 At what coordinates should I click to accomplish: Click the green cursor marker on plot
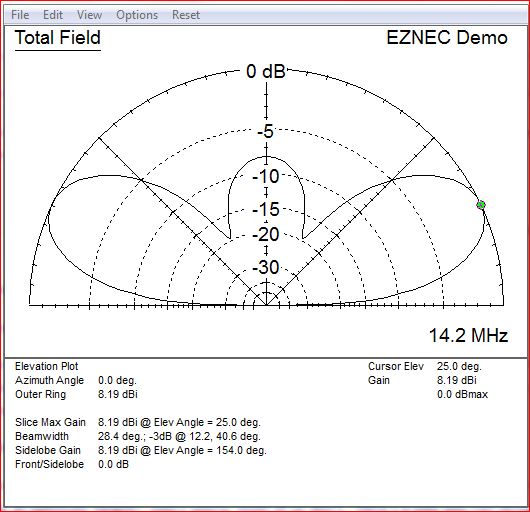pos(481,205)
